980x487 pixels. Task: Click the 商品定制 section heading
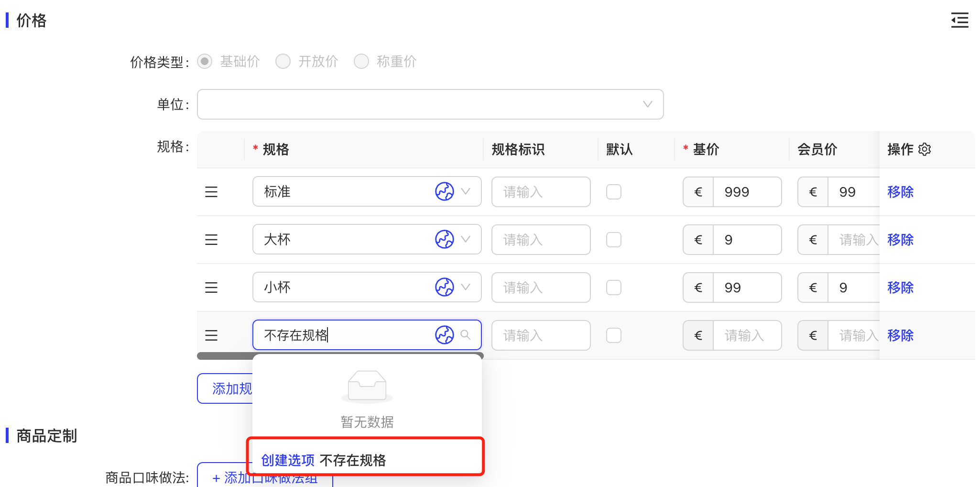click(47, 436)
